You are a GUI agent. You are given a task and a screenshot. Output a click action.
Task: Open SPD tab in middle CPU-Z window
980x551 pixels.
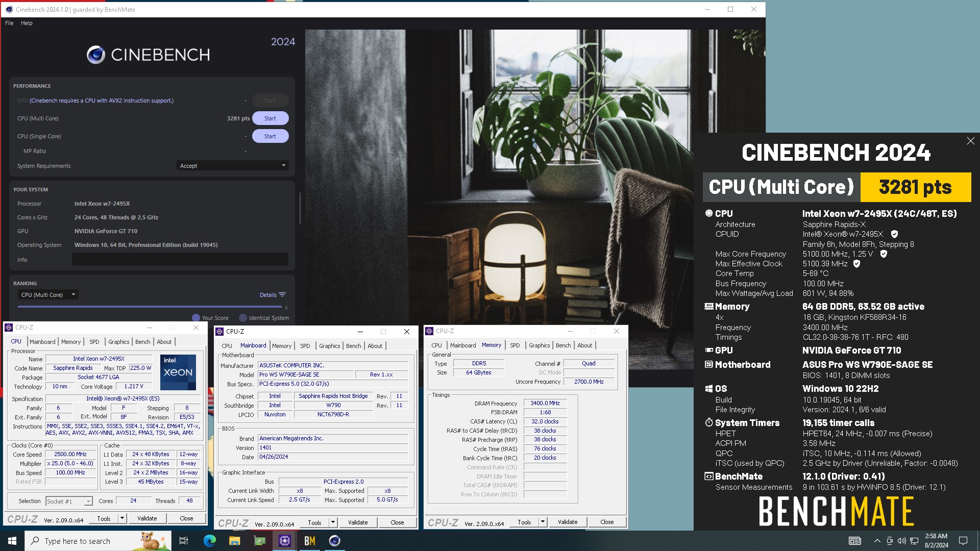(x=305, y=346)
